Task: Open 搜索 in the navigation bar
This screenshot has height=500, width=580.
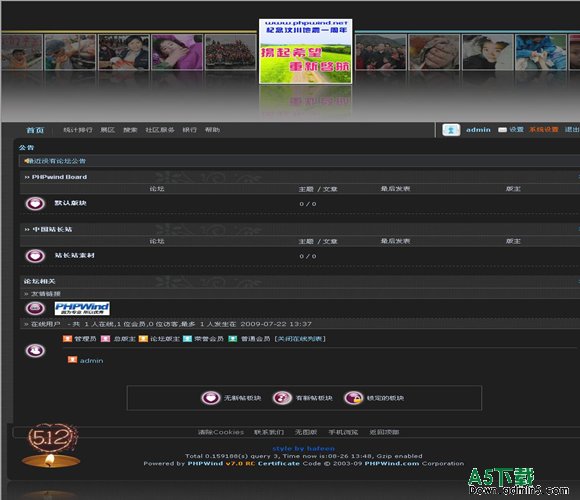Action: point(130,130)
